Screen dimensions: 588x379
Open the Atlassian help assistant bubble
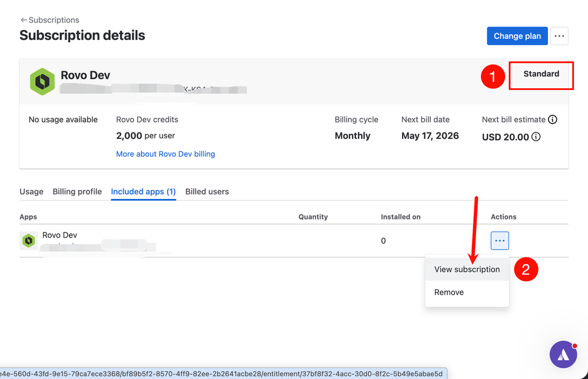563,354
